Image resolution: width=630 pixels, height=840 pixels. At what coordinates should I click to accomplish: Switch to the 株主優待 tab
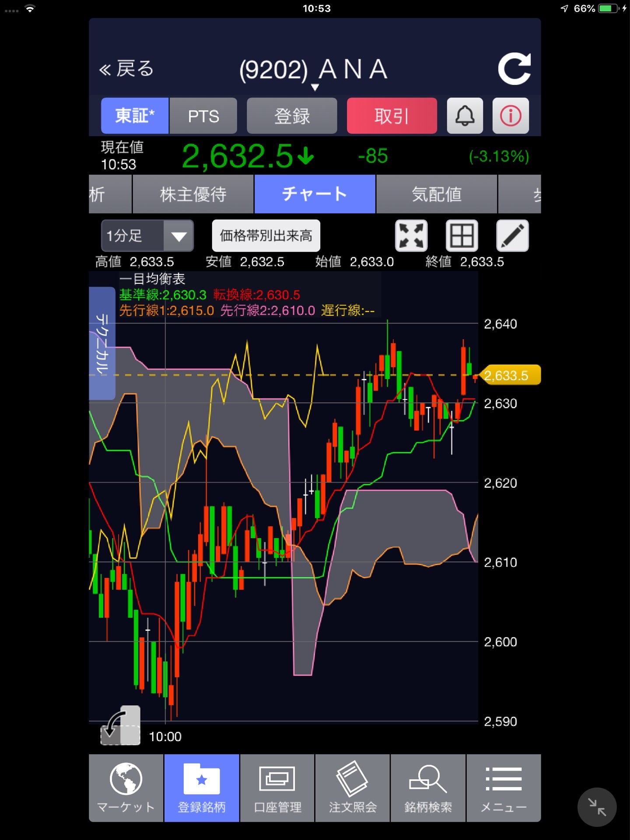[x=193, y=194]
